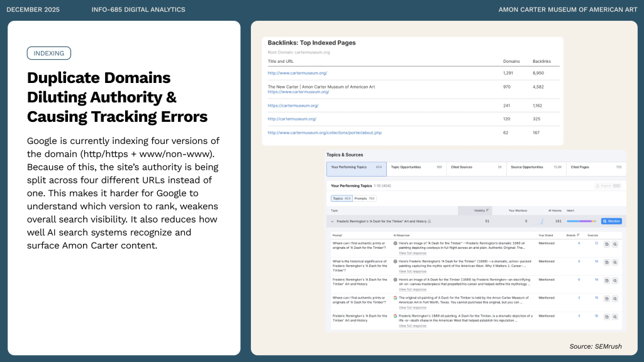The image size is (644, 362).
Task: Open the http://www.cartermuseum.org/ backlink URL
Action: (297, 73)
